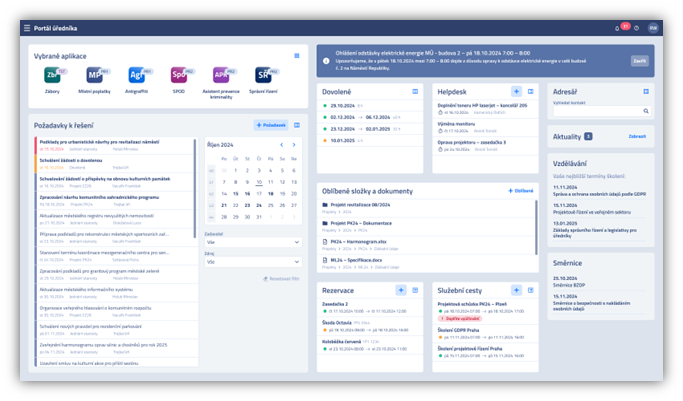Open Dovolené entry 10.01.2025
This screenshot has height=401, width=683.
coord(370,141)
